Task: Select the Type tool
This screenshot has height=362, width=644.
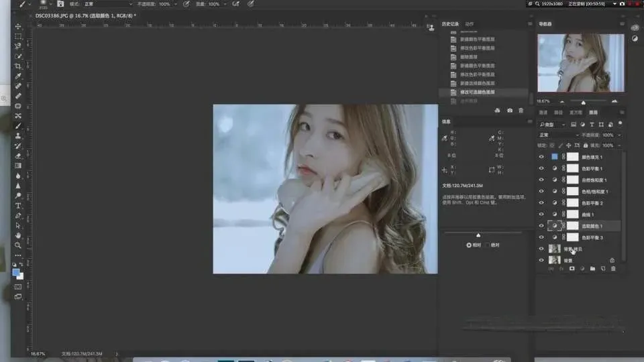Action: point(18,205)
